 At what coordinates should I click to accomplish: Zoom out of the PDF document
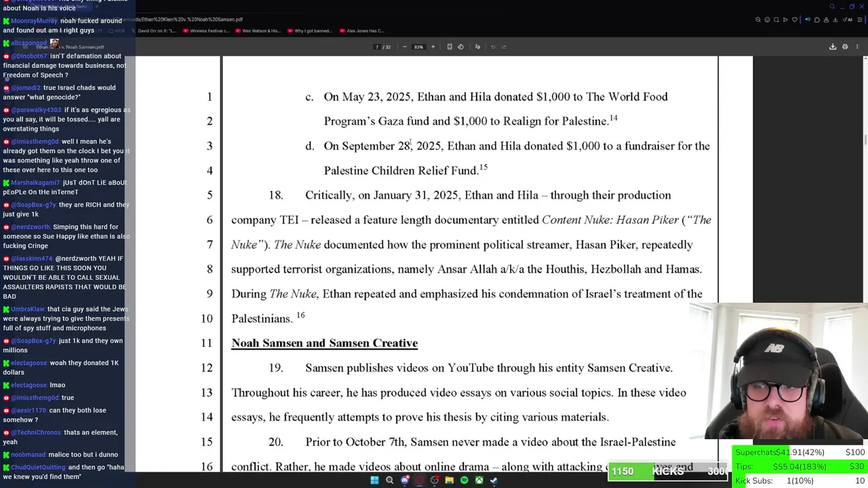(x=405, y=47)
